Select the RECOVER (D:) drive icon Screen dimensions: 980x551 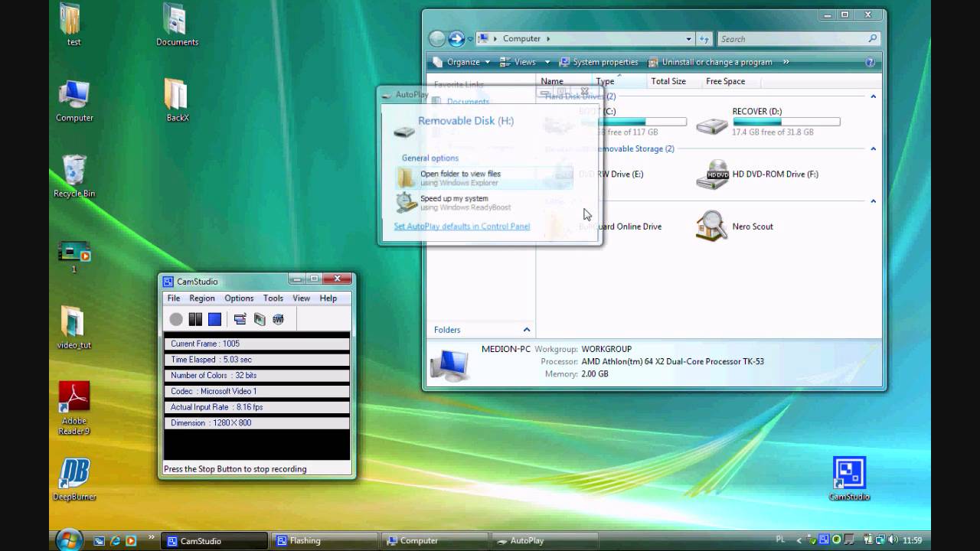pos(712,125)
